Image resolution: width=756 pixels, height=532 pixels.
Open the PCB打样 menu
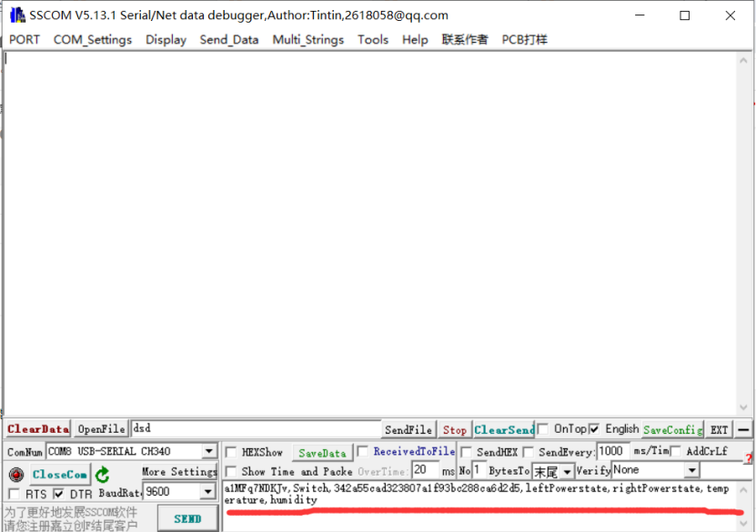(525, 39)
